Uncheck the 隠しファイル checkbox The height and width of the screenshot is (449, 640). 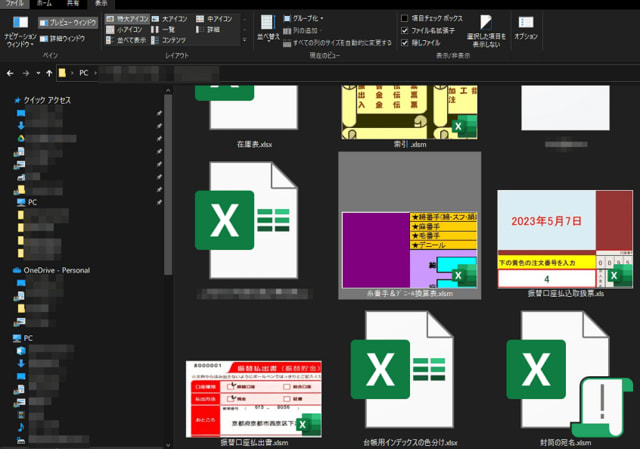(404, 43)
